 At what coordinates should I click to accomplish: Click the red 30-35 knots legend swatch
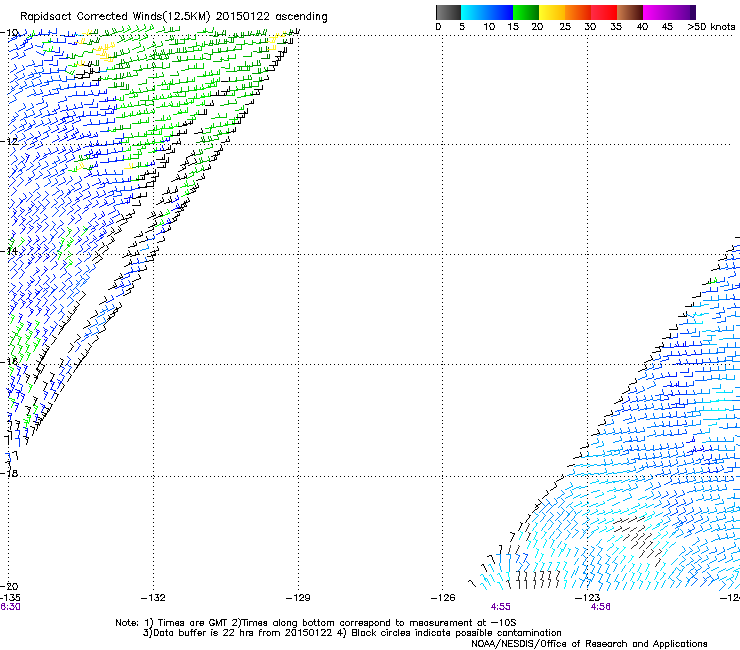click(604, 12)
